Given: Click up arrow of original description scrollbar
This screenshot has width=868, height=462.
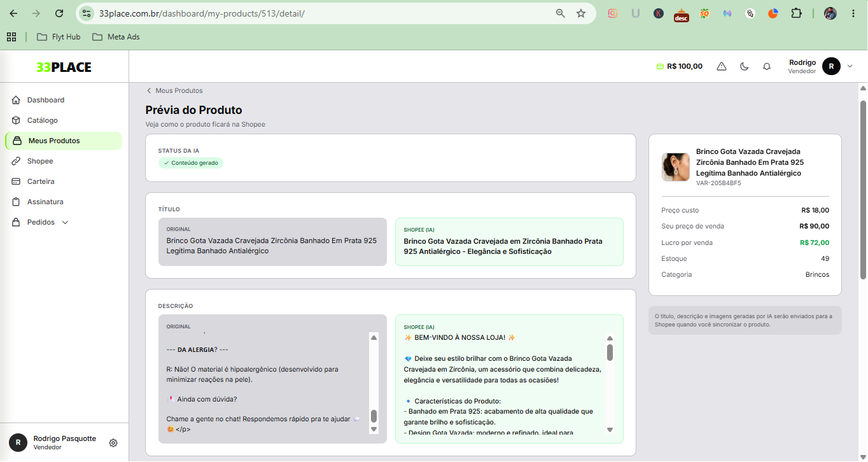Looking at the screenshot, I should (x=374, y=338).
